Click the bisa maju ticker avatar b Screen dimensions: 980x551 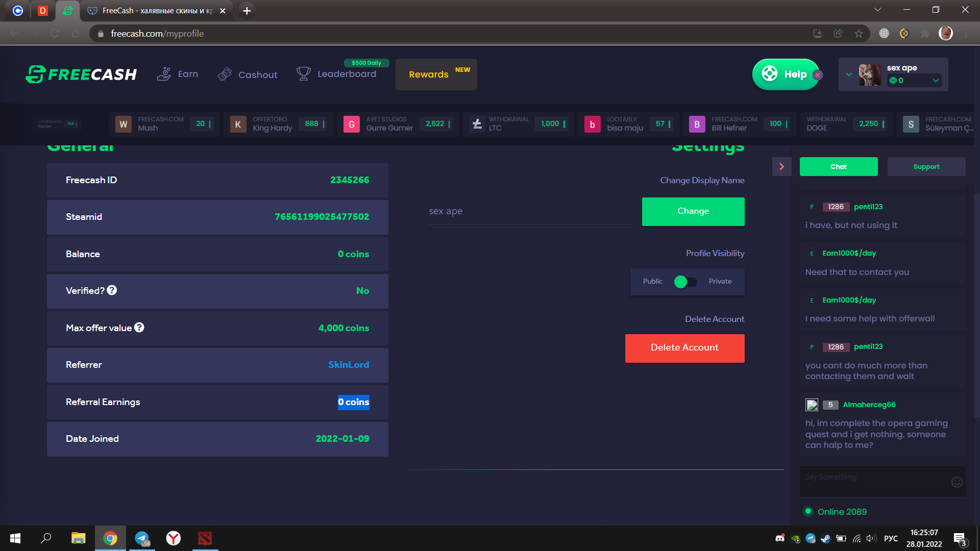593,124
